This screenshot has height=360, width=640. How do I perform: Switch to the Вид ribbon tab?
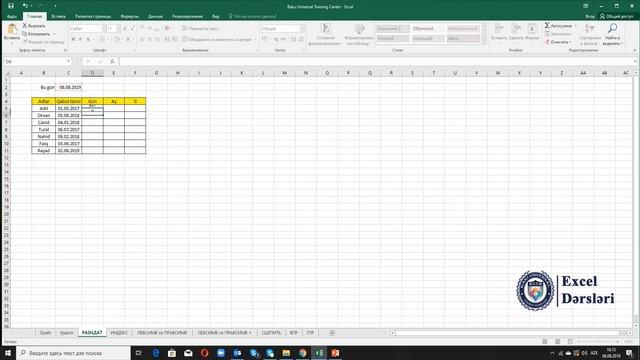(x=216, y=16)
